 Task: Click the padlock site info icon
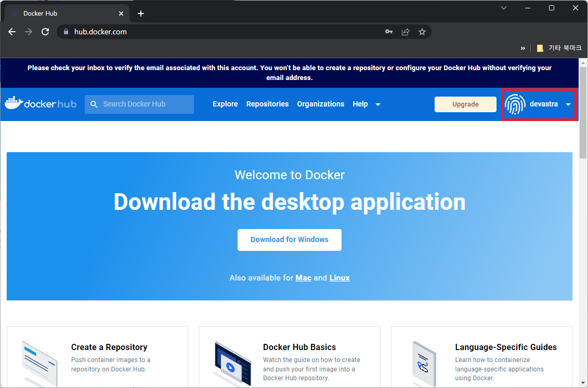66,32
